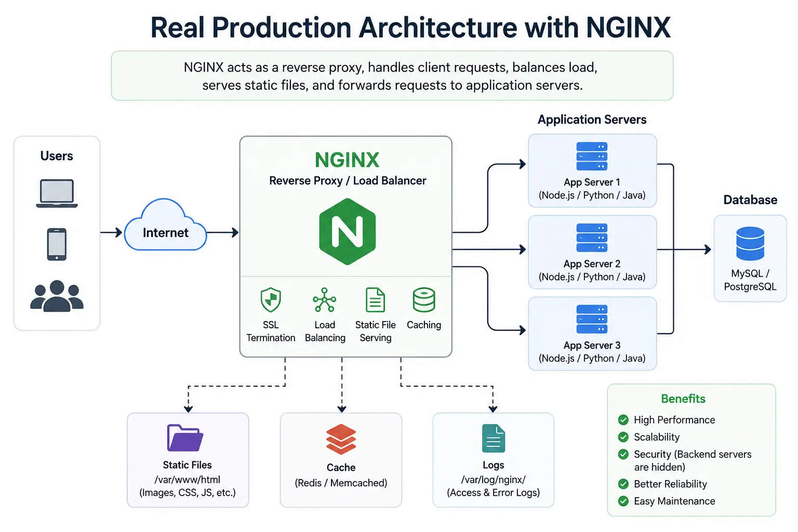Click the Internet cloud shape

click(x=165, y=225)
